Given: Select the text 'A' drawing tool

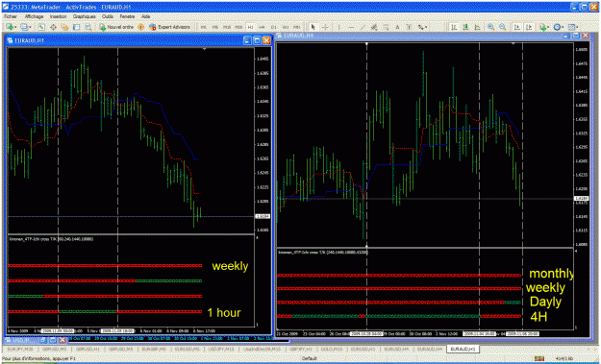Looking at the screenshot, I should 397,27.
